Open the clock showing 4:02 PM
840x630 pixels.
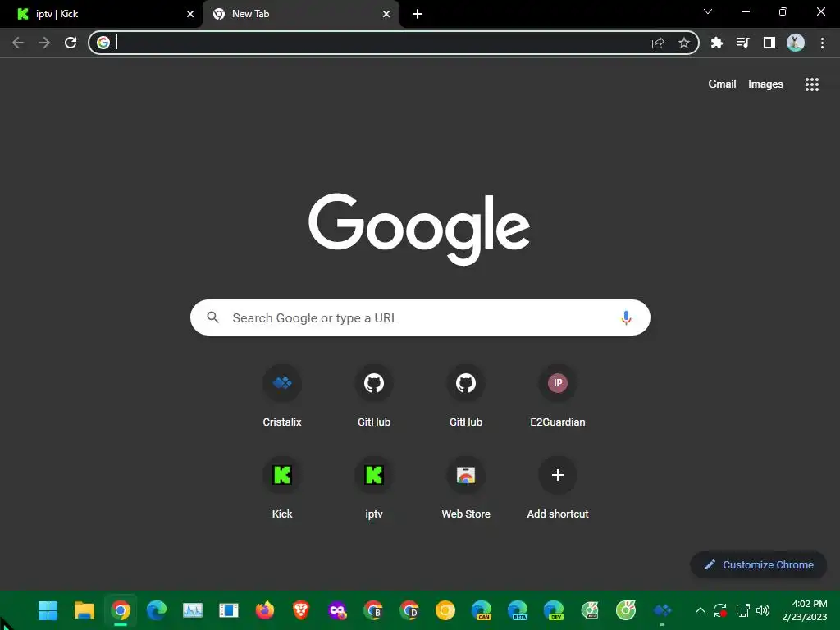pos(804,610)
